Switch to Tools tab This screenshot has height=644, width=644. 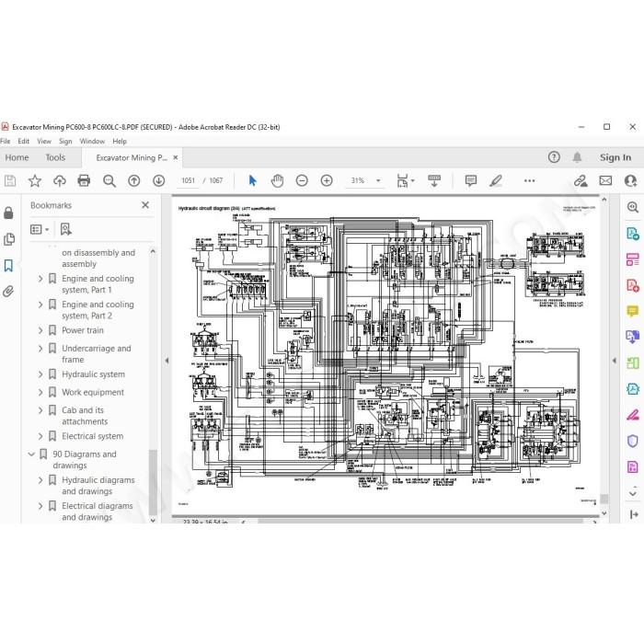55,157
